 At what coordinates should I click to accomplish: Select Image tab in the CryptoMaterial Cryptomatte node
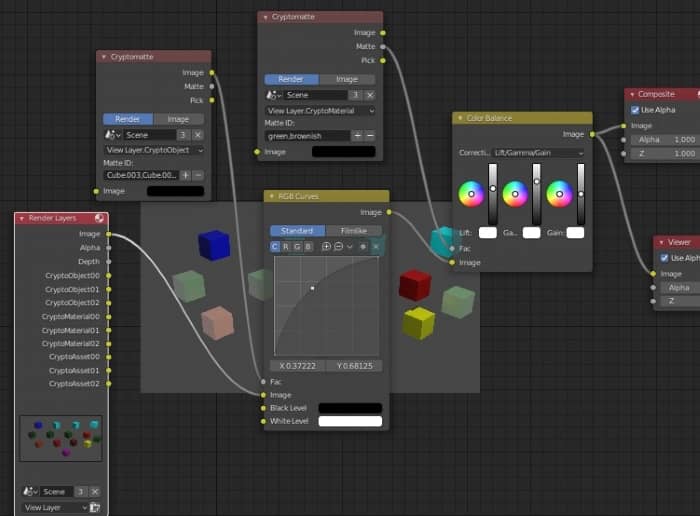(346, 79)
